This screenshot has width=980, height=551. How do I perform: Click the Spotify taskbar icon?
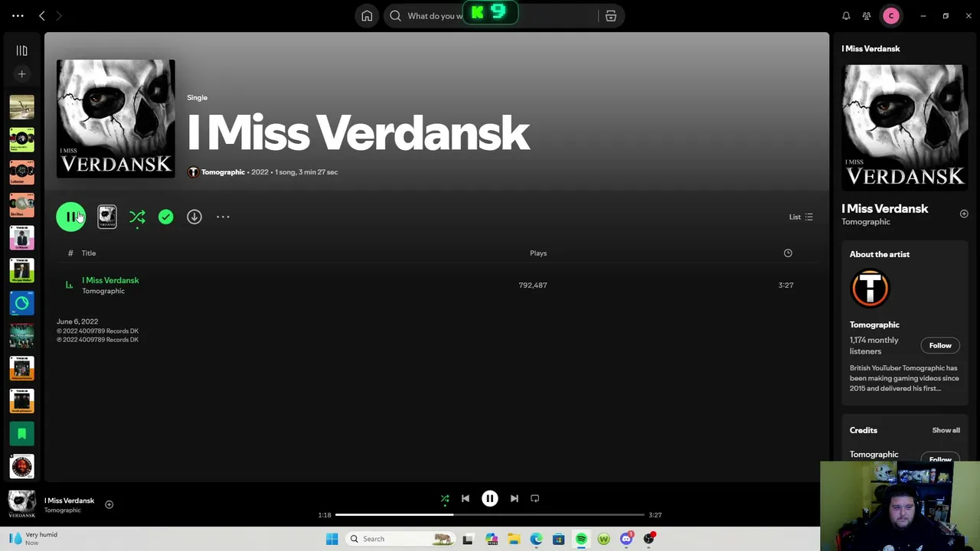[x=581, y=539]
